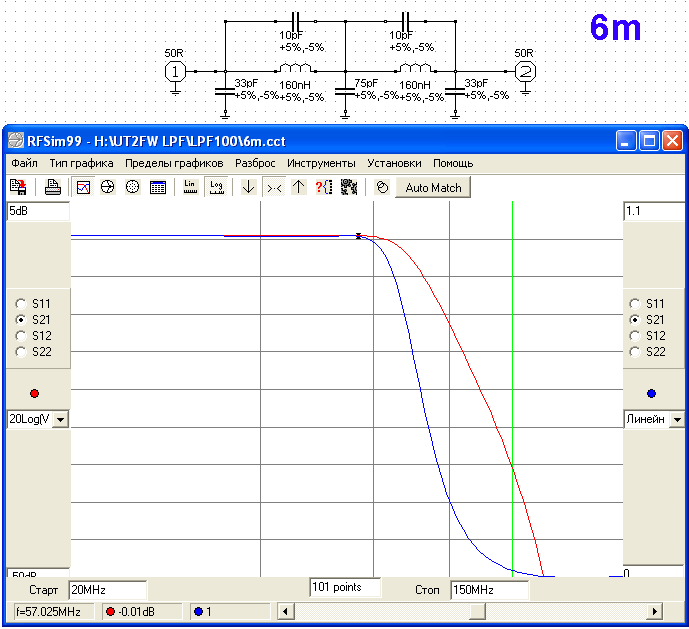Select right S11 radio button
This screenshot has width=689, height=629.
[635, 304]
